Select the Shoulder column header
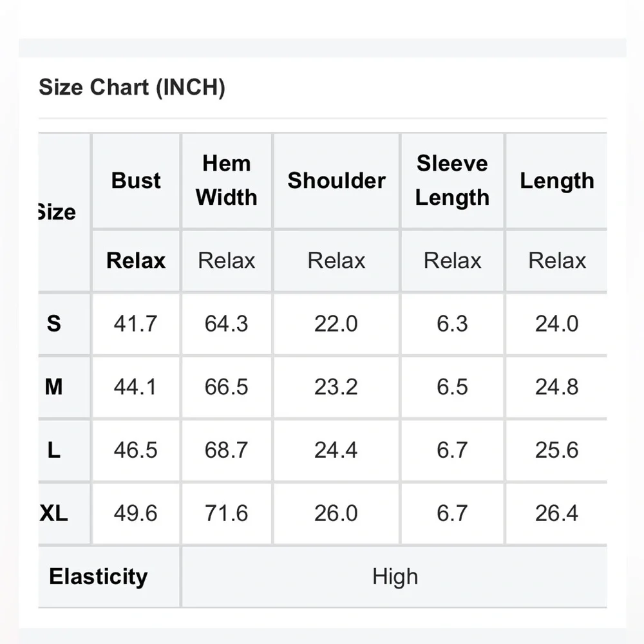This screenshot has width=644, height=644. click(336, 180)
